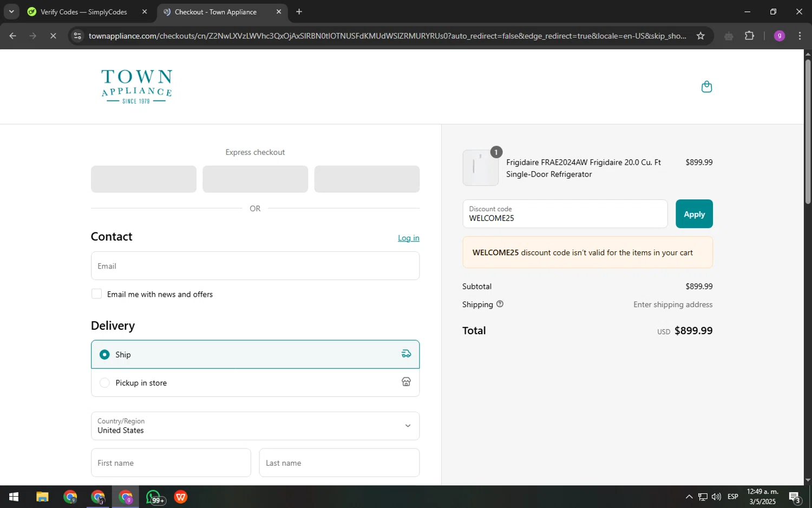
Task: Open volume control in system tray
Action: coord(716,497)
